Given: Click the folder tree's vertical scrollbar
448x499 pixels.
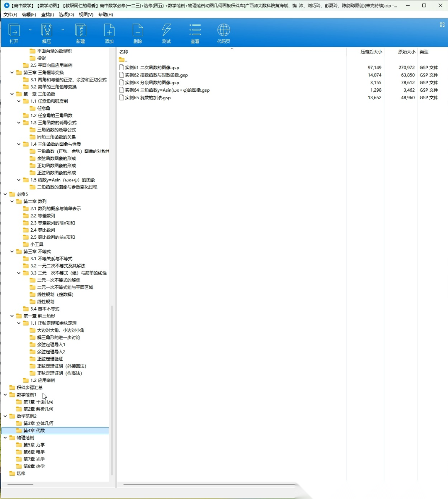Looking at the screenshot, I should [x=112, y=390].
